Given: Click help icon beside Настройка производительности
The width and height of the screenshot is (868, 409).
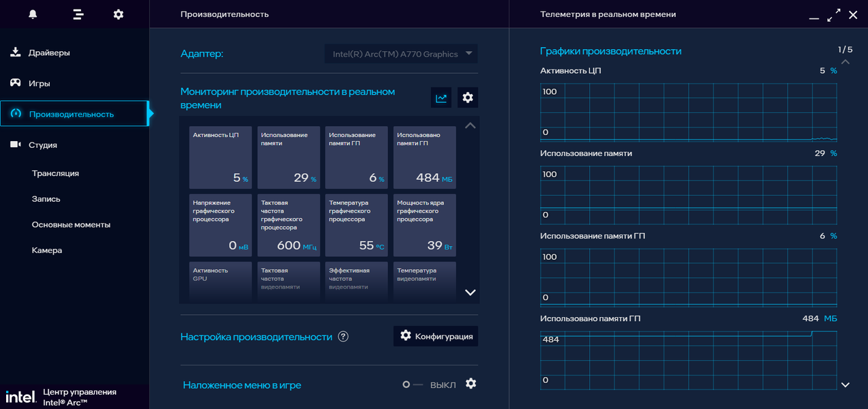Looking at the screenshot, I should click(343, 337).
